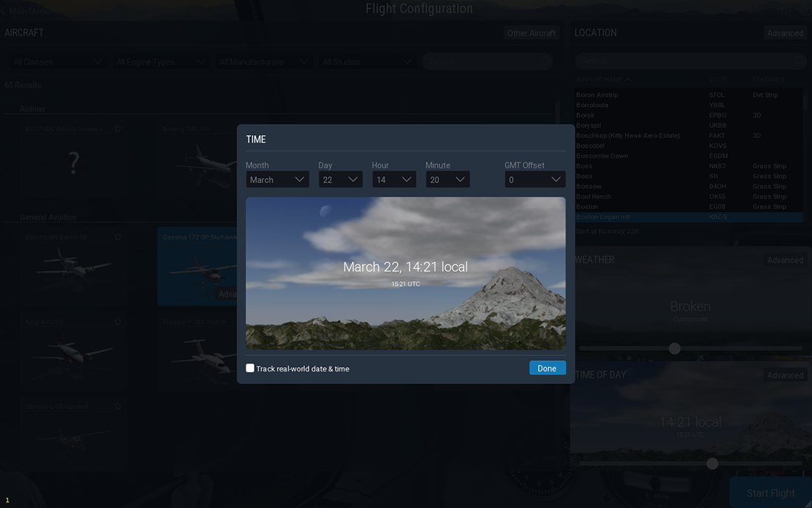
Task: Adjust the Weather slider handle
Action: 674,349
